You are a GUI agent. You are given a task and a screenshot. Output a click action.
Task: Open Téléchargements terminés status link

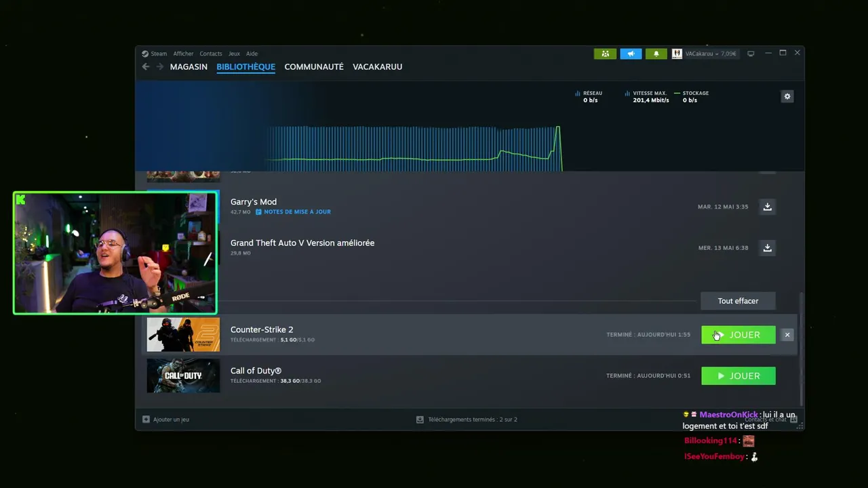click(473, 420)
